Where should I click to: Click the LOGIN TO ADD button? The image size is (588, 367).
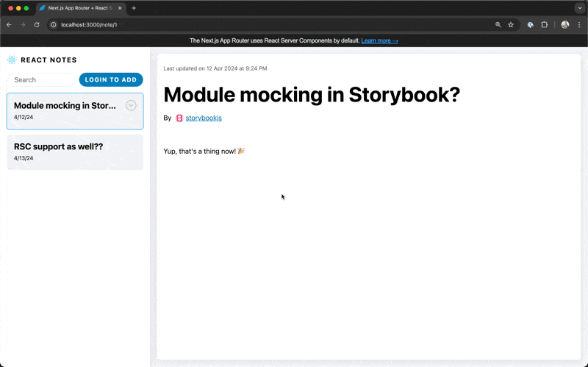[111, 79]
